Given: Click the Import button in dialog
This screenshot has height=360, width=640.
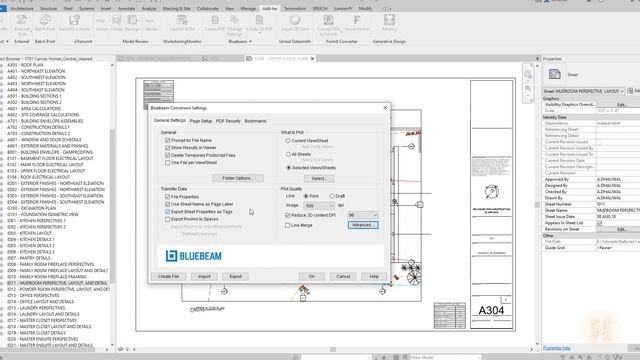Looking at the screenshot, I should pos(204,276).
